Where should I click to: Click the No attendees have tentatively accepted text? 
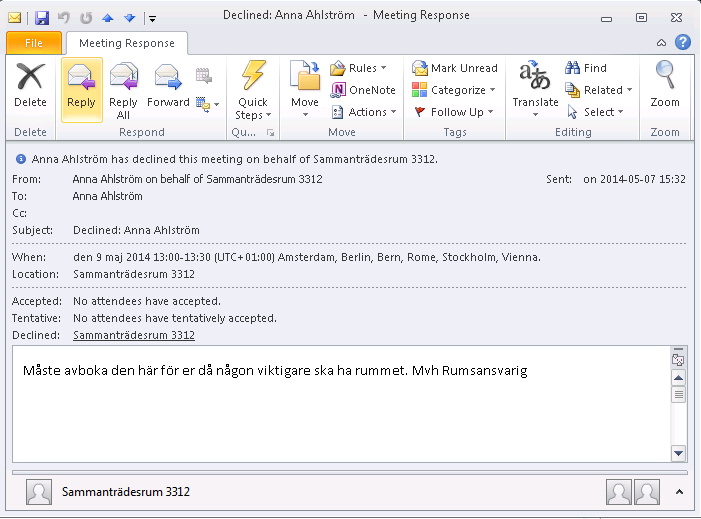pyautogui.click(x=175, y=318)
